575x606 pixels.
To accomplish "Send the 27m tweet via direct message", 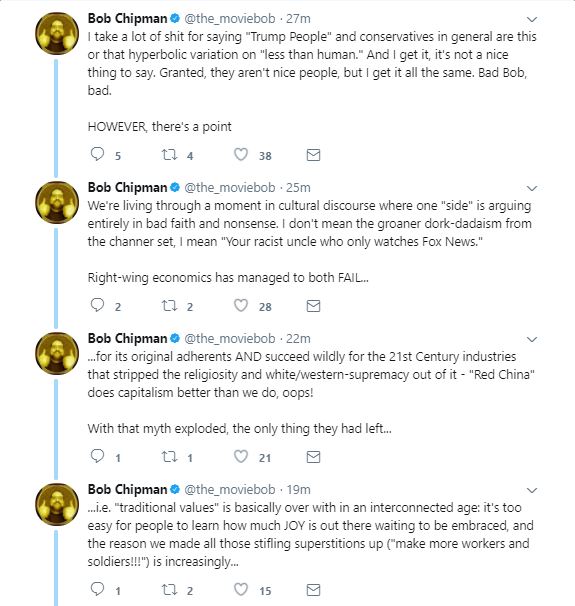I will (313, 155).
